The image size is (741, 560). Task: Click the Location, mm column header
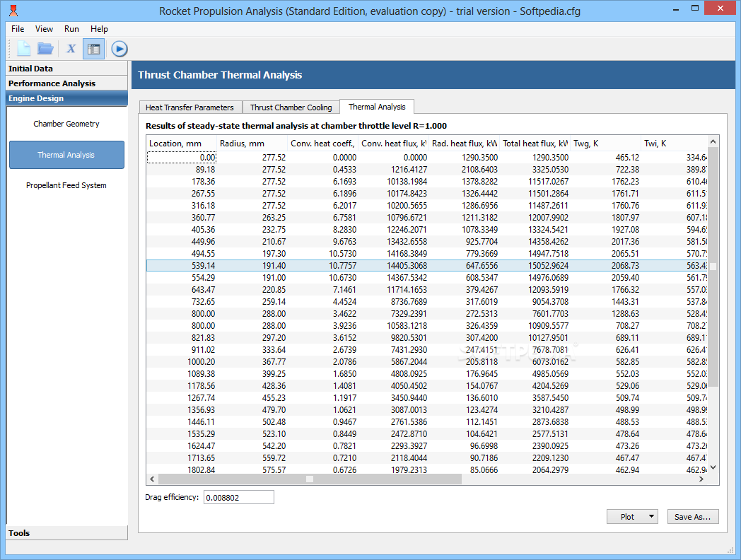click(x=181, y=144)
